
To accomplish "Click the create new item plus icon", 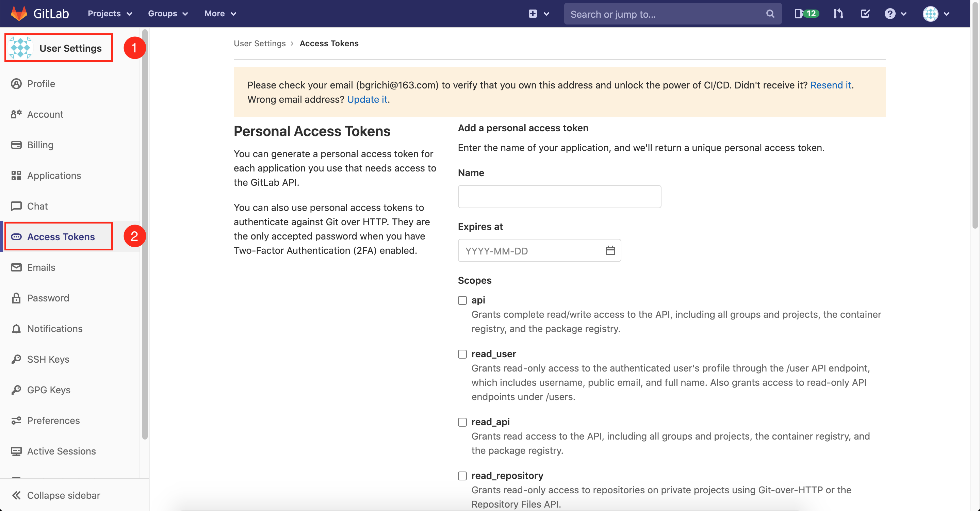I will [533, 13].
